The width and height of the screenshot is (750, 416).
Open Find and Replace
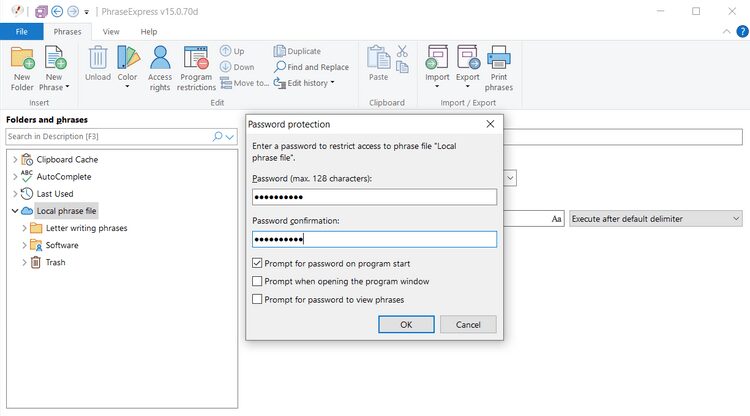click(x=311, y=67)
